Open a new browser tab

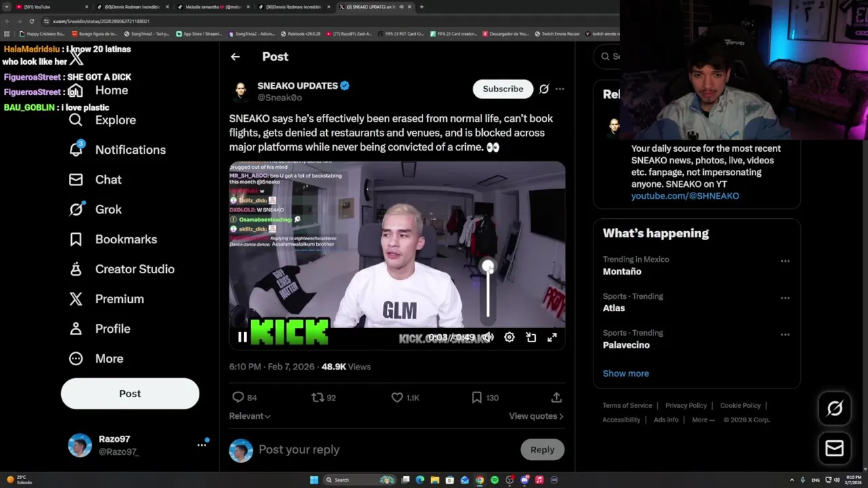[422, 7]
